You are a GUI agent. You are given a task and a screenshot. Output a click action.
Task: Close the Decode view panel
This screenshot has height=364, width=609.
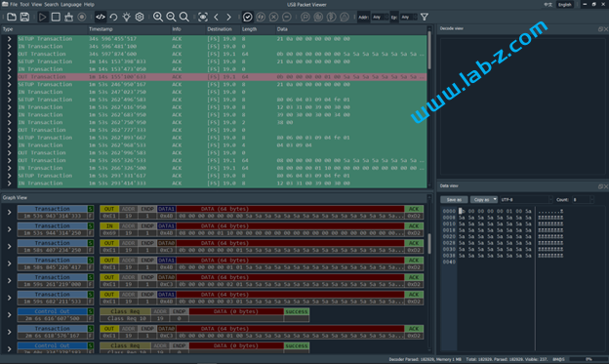point(605,29)
